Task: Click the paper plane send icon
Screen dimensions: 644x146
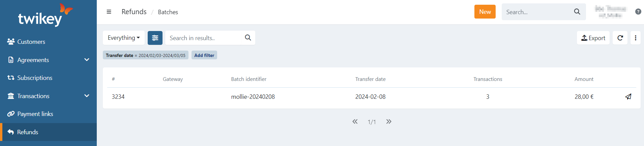Action: coord(628,97)
